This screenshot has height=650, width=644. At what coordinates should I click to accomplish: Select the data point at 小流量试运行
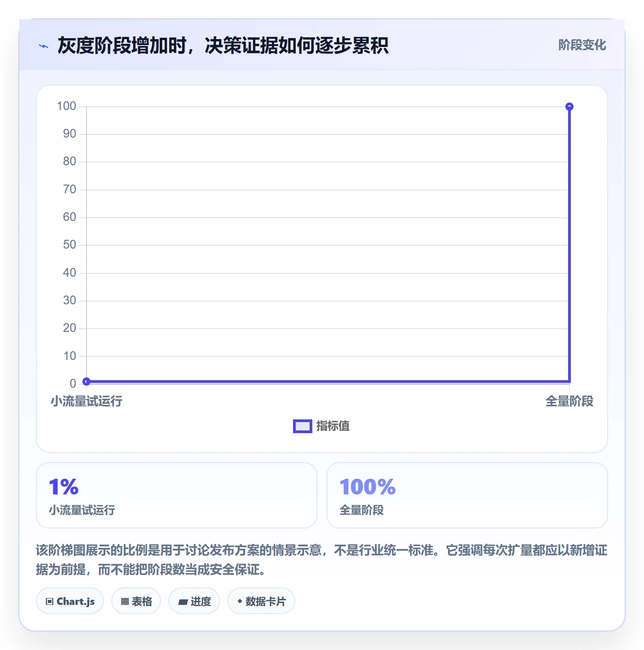(x=86, y=381)
